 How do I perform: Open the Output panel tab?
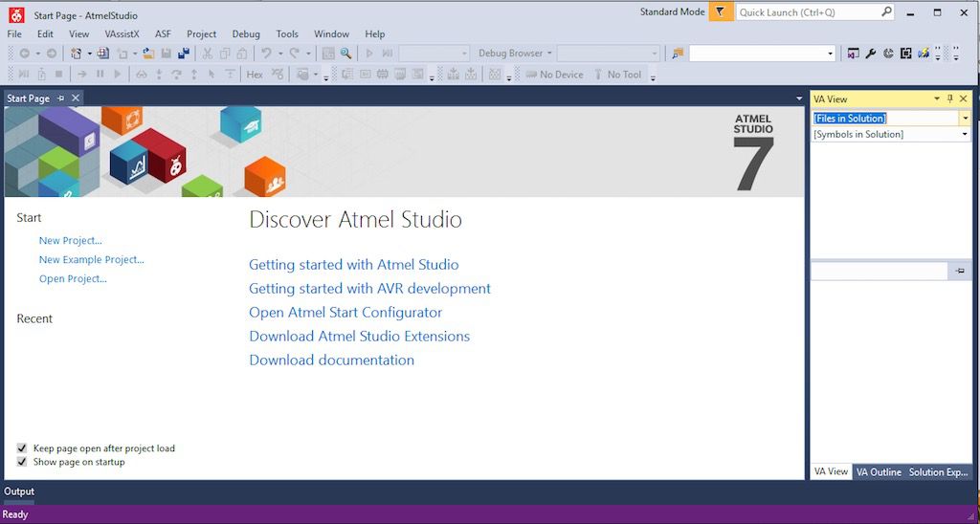(x=19, y=491)
